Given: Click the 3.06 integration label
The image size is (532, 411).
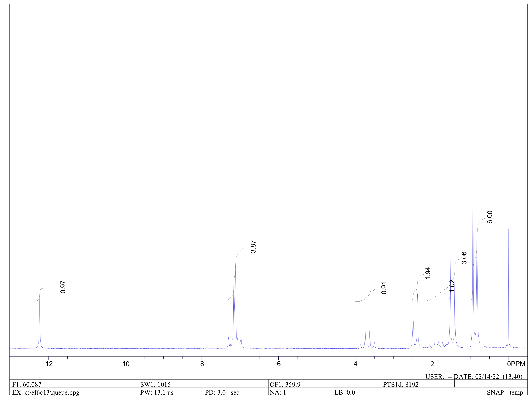Looking at the screenshot, I should tap(464, 258).
